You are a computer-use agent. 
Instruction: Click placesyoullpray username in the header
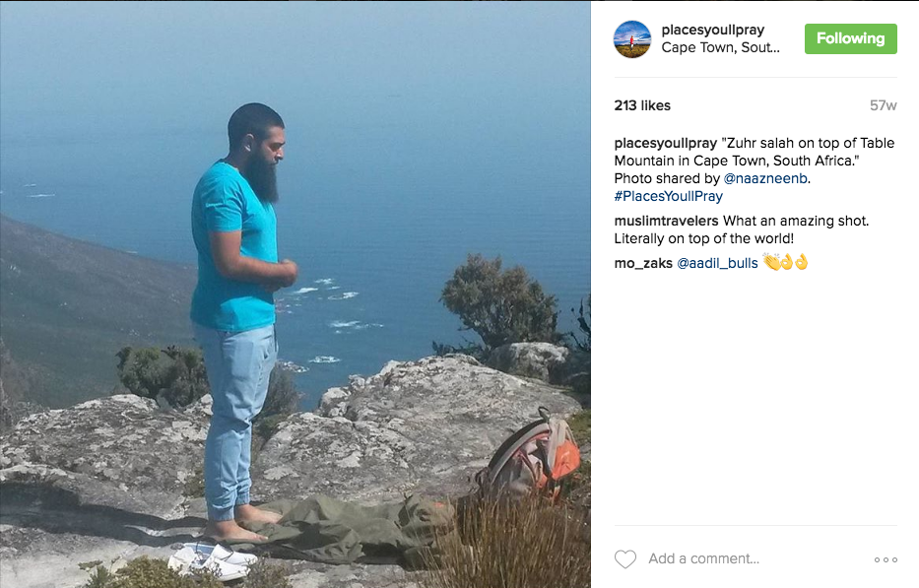coord(713,30)
